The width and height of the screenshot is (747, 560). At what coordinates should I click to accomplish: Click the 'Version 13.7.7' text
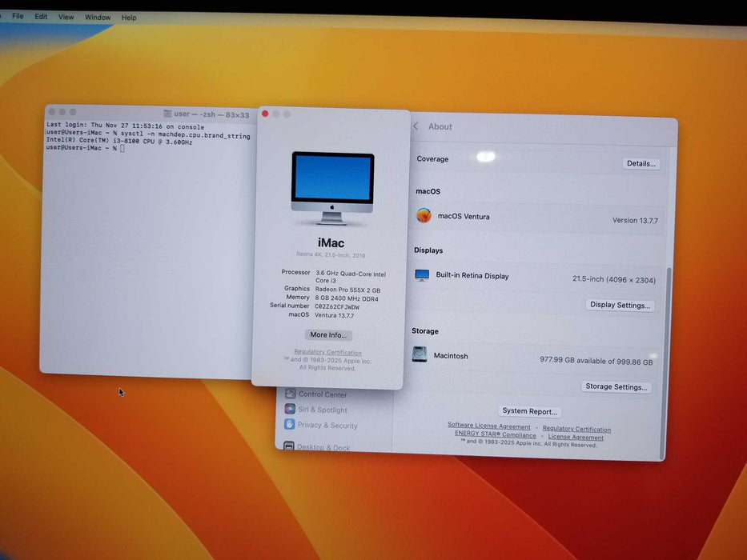coord(635,221)
